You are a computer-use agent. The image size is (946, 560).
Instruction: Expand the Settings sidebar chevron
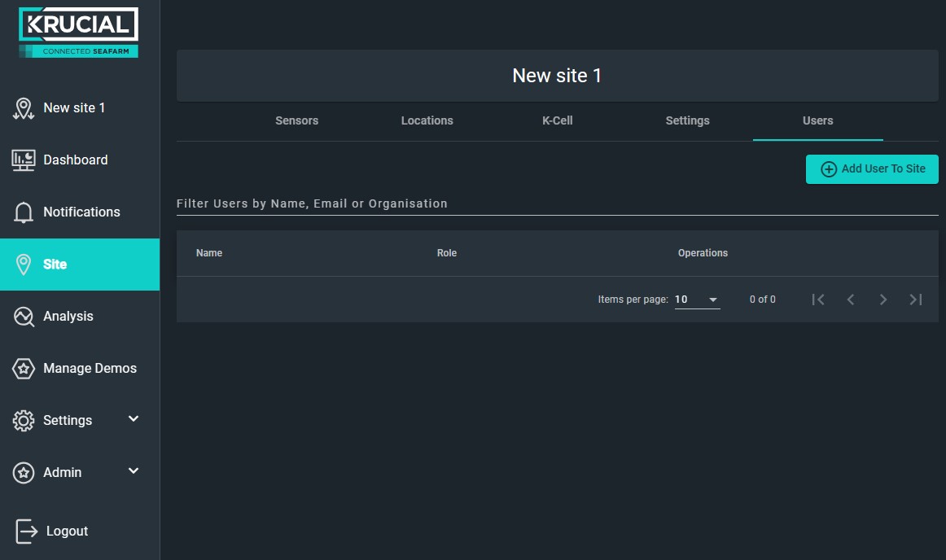pos(134,419)
